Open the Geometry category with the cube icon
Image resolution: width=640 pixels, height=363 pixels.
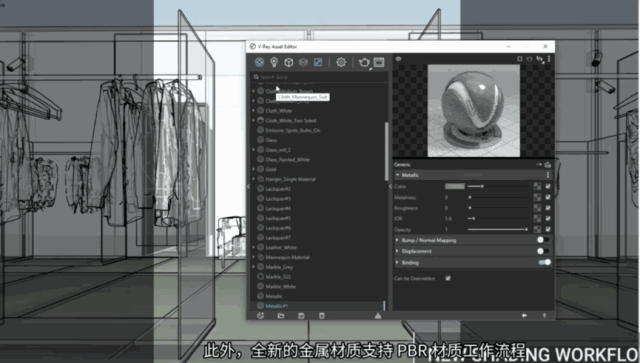[289, 62]
